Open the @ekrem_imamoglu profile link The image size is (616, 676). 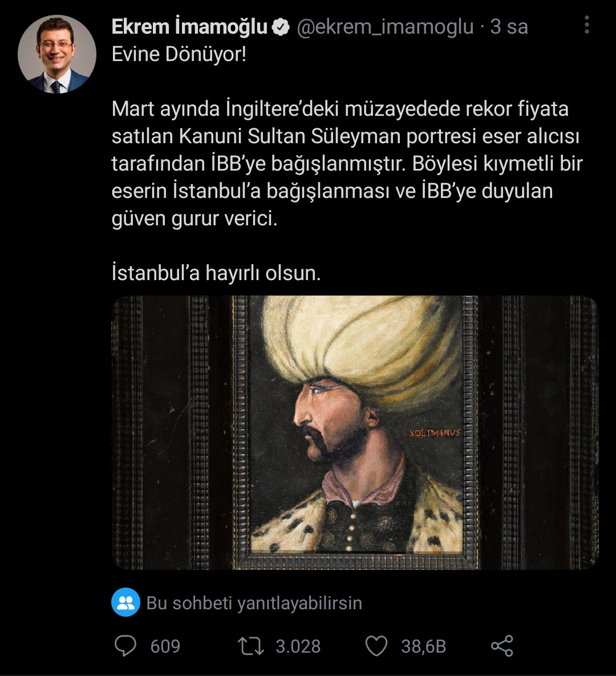[x=384, y=26]
